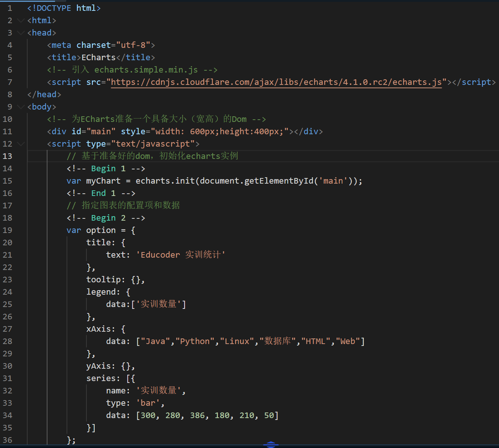Click the 'Educoder 实训统计' string
Image resolution: width=499 pixels, height=448 pixels.
point(180,255)
